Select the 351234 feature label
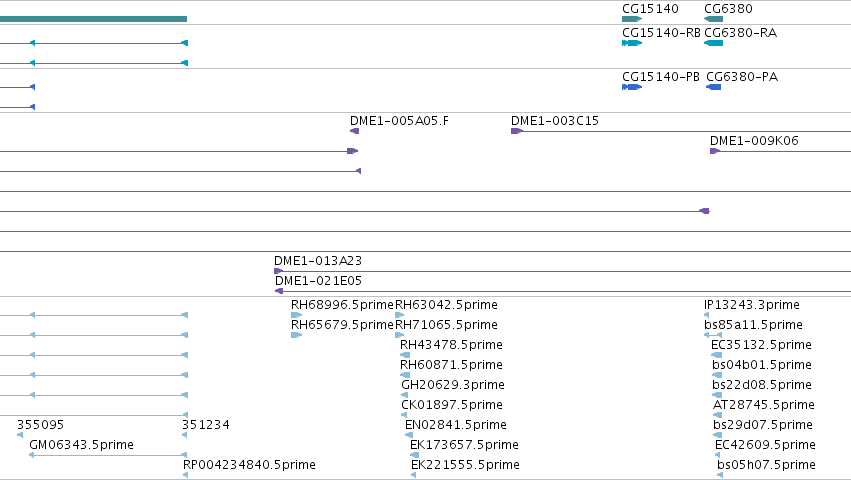Image resolution: width=851 pixels, height=480 pixels. tap(206, 425)
